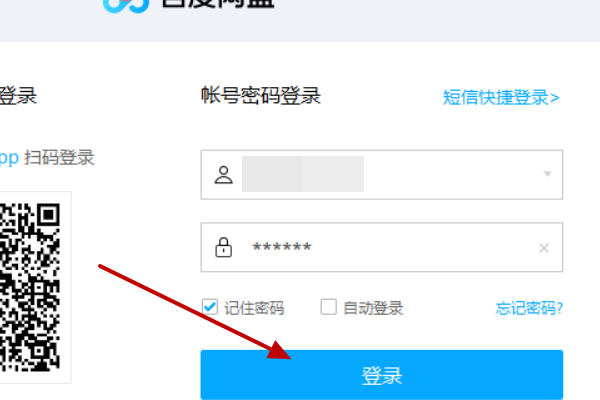This screenshot has width=600, height=400.
Task: Click the blue 登录 button
Action: coord(382,375)
